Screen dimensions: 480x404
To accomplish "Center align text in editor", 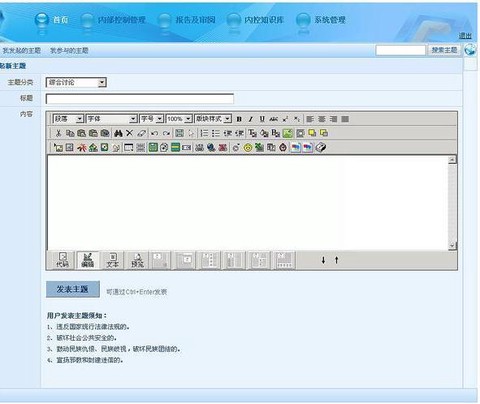I will pyautogui.click(x=322, y=119).
